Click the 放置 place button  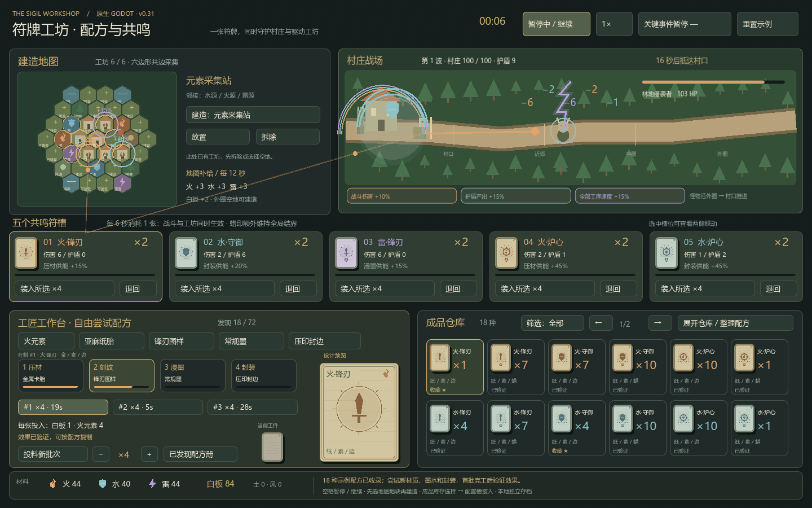[218, 137]
